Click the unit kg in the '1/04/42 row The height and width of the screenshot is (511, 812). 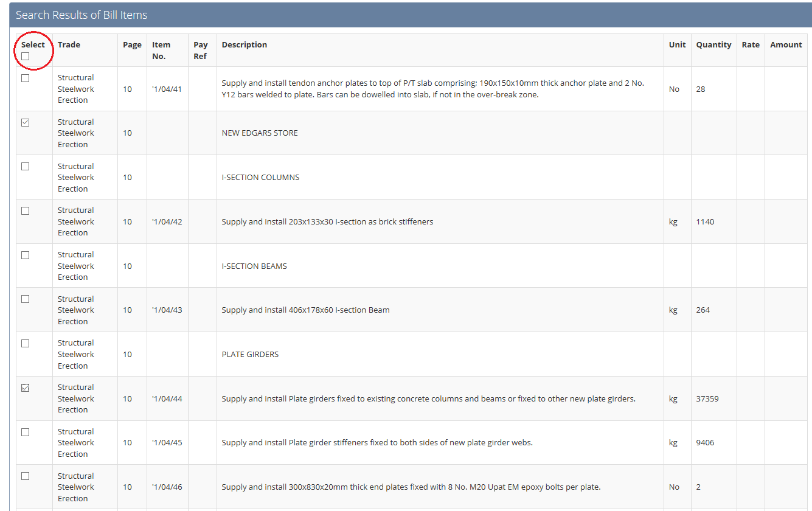click(673, 221)
